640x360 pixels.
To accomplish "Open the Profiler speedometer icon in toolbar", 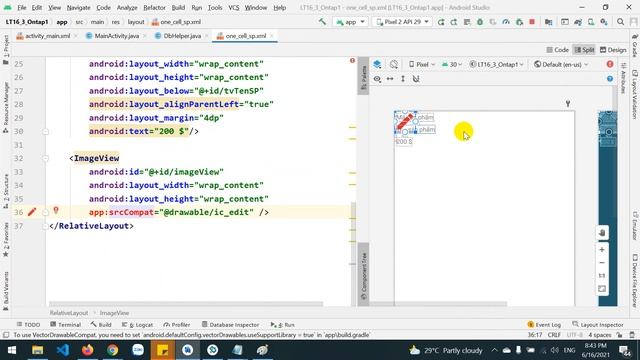I will click(506, 22).
